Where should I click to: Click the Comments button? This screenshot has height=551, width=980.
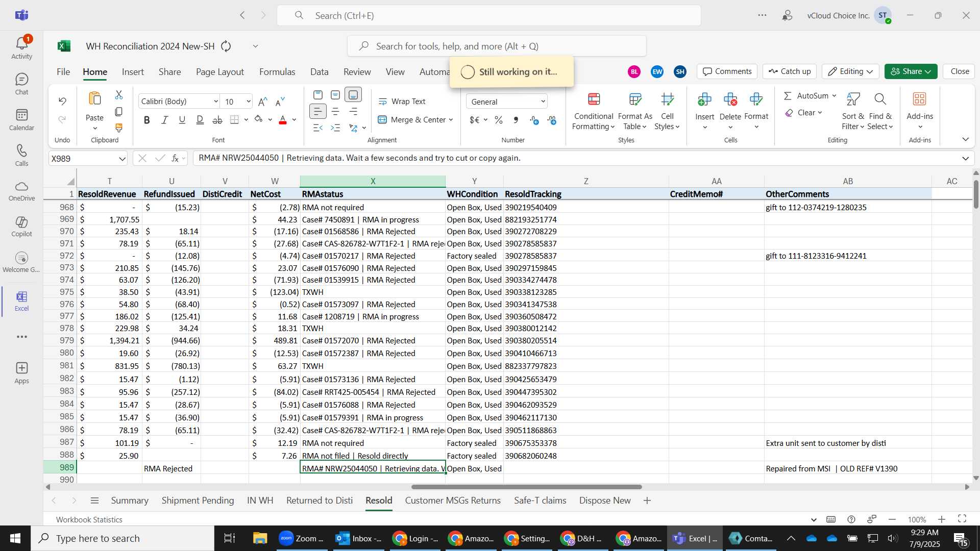(727, 71)
